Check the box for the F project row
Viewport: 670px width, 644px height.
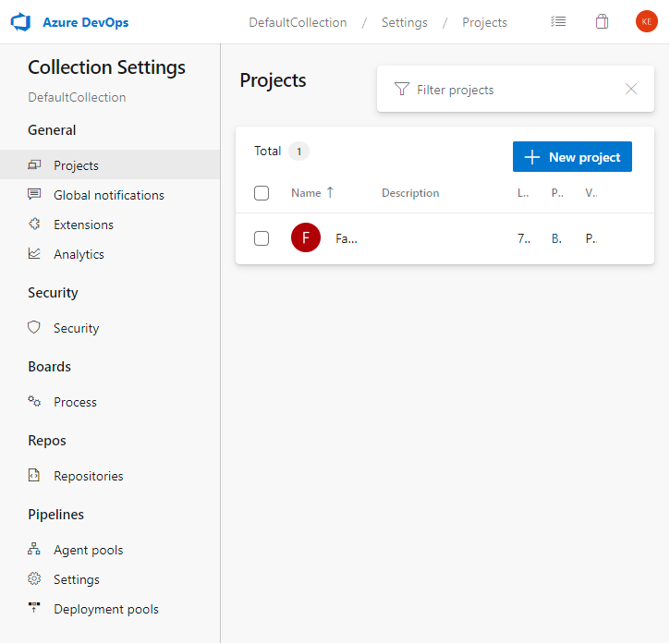click(x=262, y=238)
